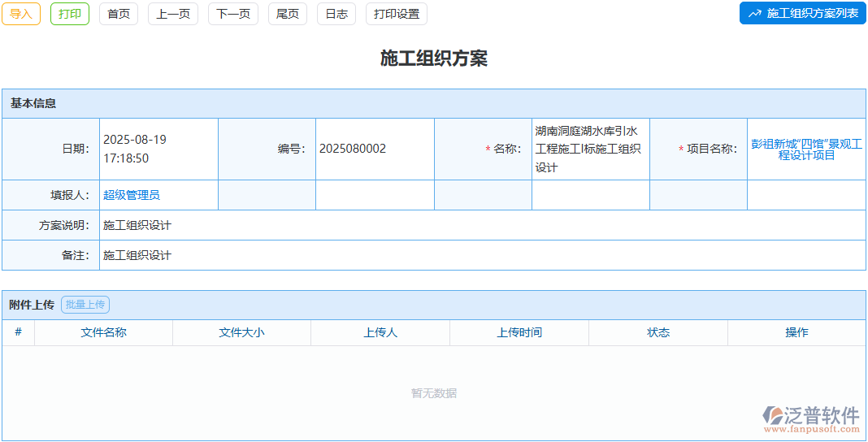Click the 状态 column header
The image size is (868, 442).
click(x=658, y=332)
